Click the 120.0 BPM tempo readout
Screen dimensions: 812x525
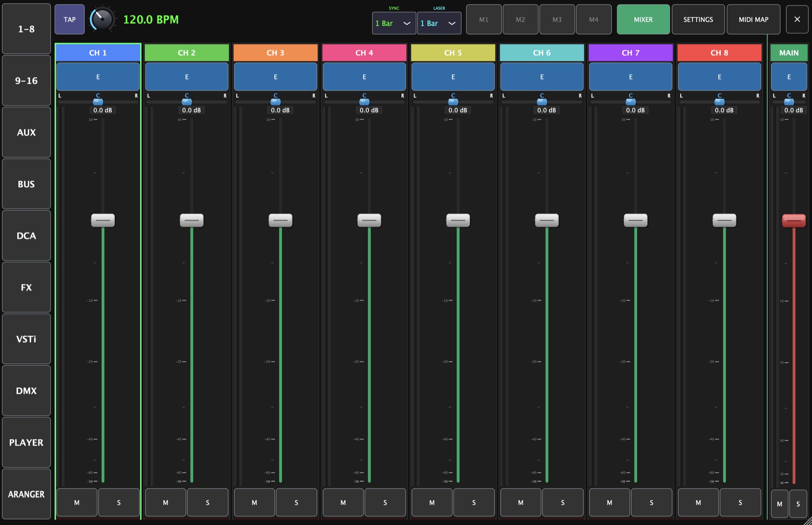[x=151, y=19]
